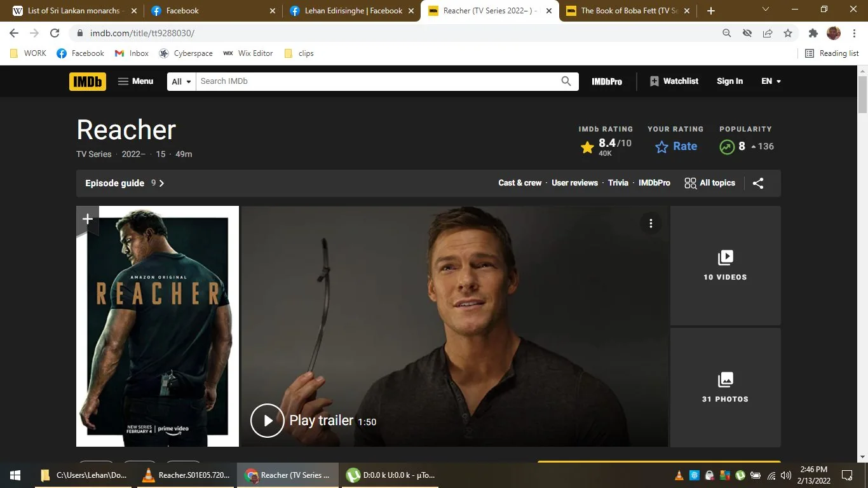The image size is (868, 488).
Task: Show All topics grid
Action: (710, 183)
